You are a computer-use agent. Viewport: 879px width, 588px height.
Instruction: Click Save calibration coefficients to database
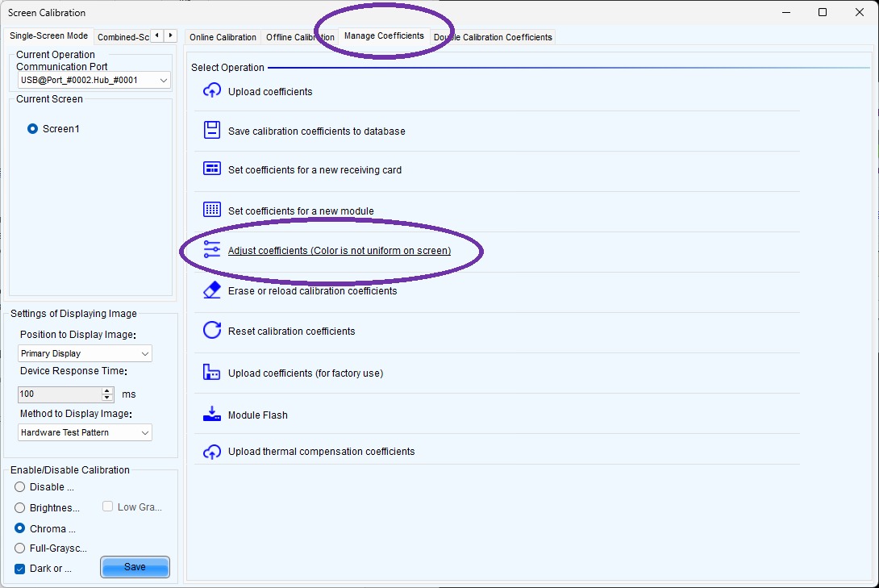(317, 131)
